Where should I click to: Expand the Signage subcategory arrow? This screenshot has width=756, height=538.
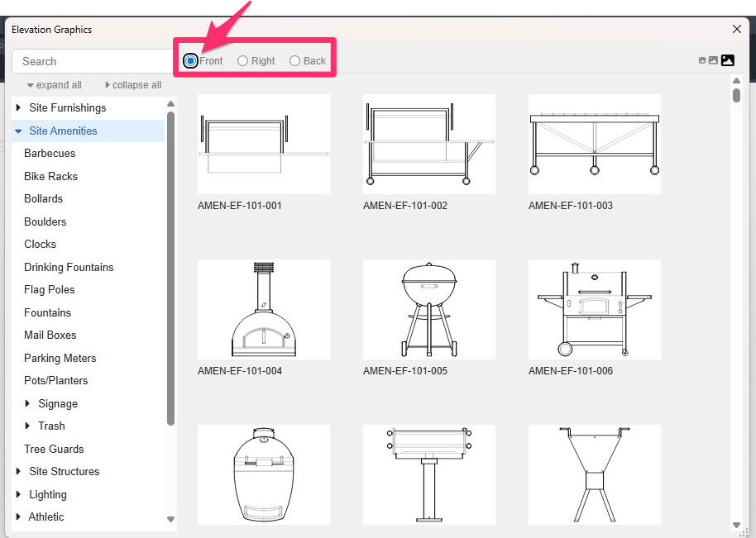[x=30, y=404]
